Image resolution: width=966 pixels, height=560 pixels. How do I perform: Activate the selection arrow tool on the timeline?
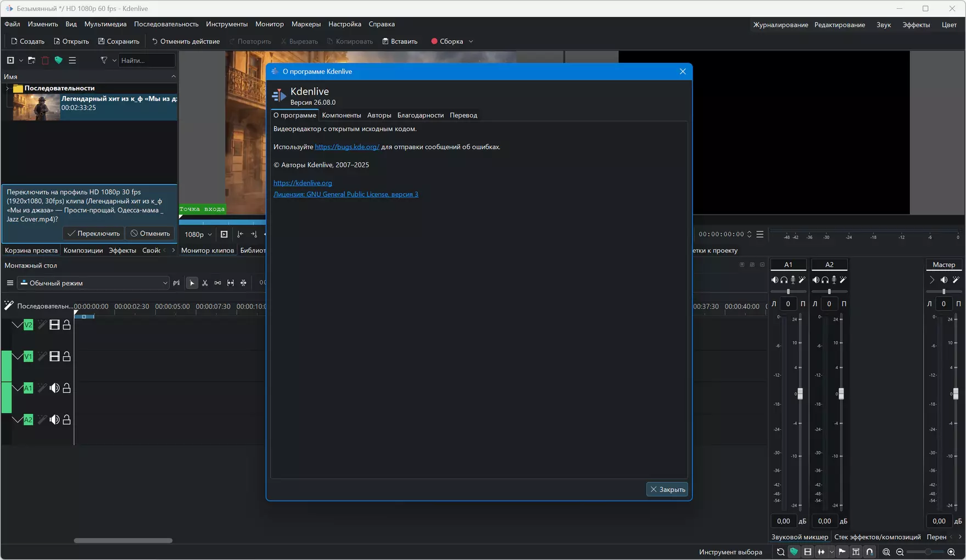coord(192,283)
